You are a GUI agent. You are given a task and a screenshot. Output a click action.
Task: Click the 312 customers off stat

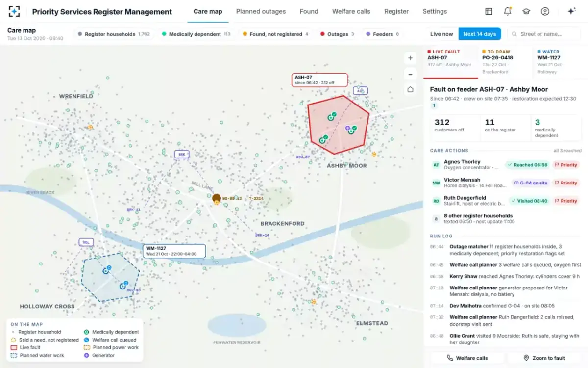455,128
